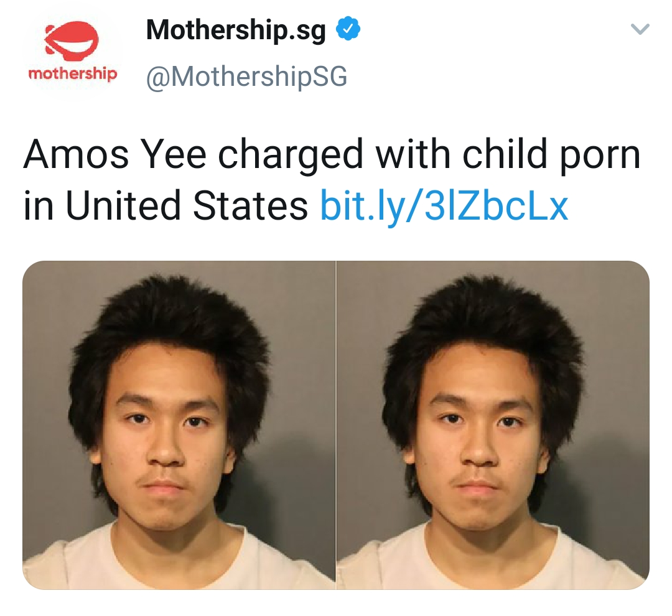Open the Mothership.sg display name
Viewport: 672px width, 616px height.
236,30
